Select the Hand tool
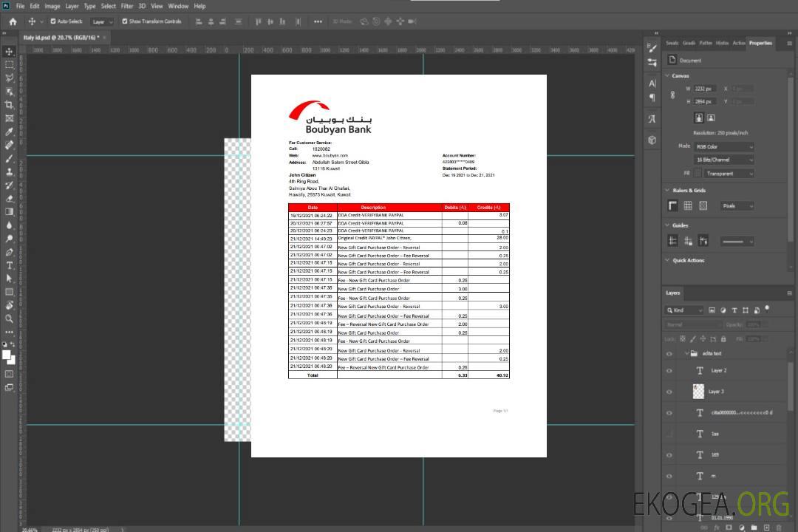The image size is (798, 532). point(9,305)
